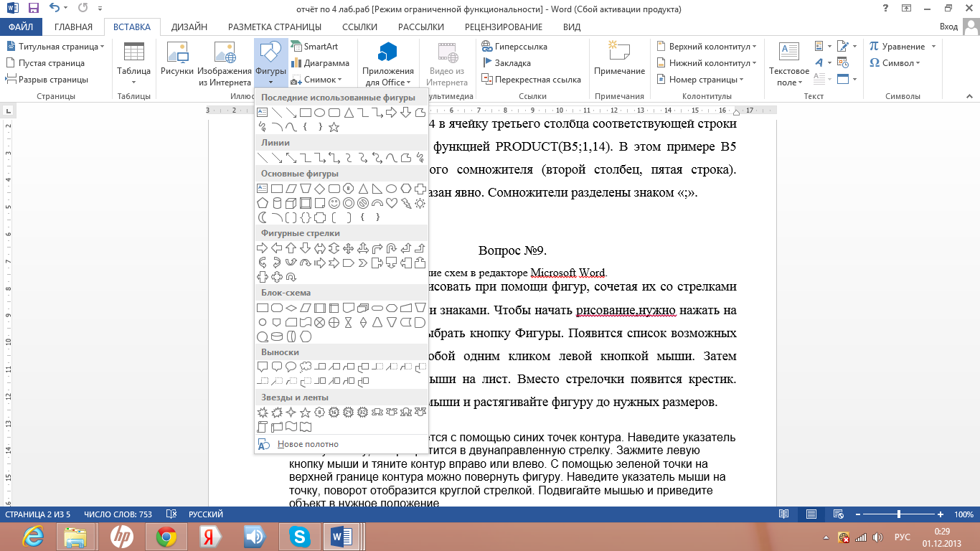Open the Снимок screenshot dropdown
Viewport: 980px width, 551px height.
tap(316, 80)
